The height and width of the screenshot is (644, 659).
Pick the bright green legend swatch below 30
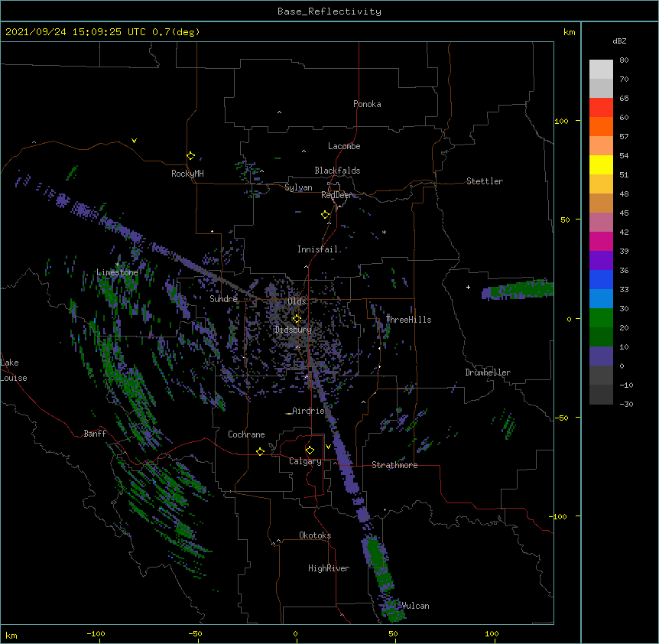(601, 318)
